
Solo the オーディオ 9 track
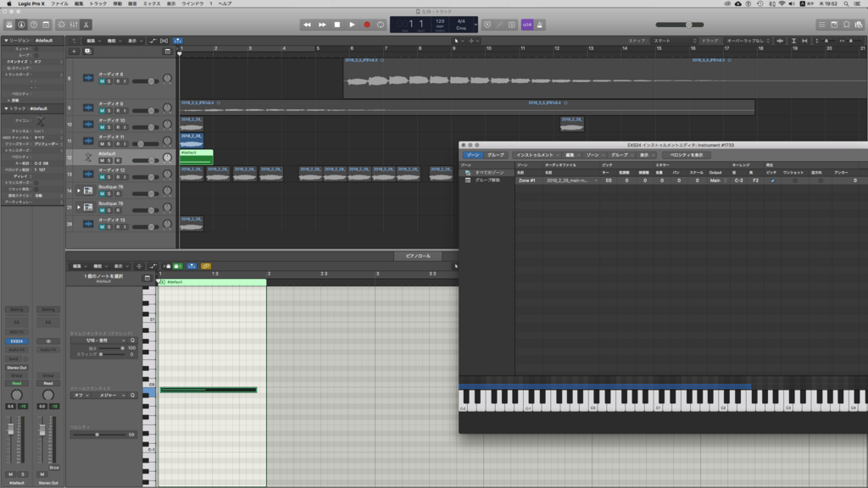109,111
